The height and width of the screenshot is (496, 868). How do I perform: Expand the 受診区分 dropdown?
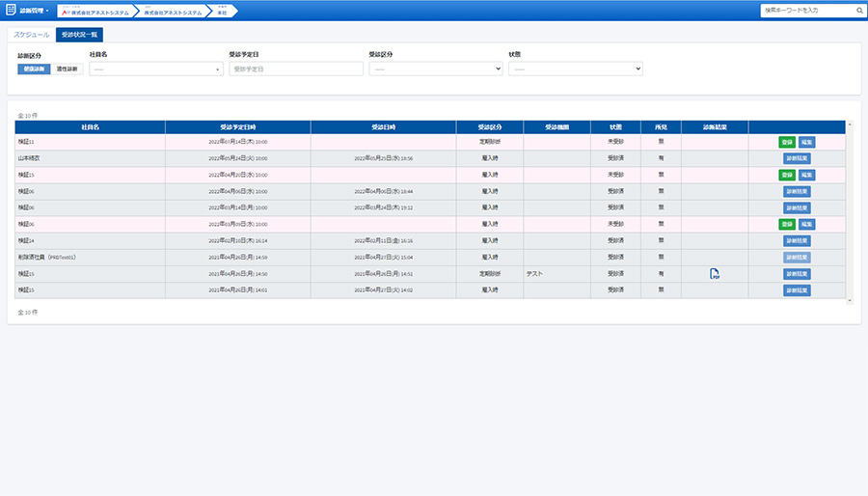pos(436,69)
